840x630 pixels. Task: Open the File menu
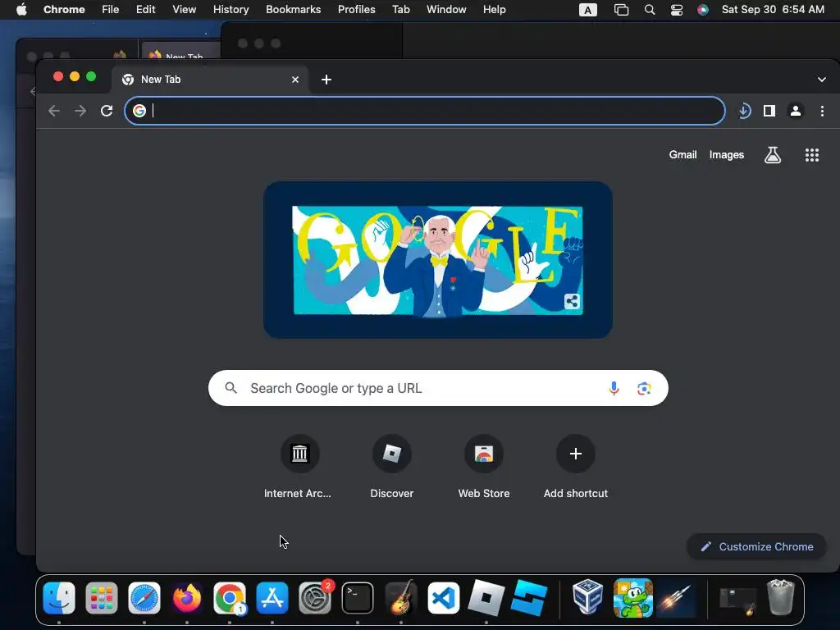[x=111, y=9]
